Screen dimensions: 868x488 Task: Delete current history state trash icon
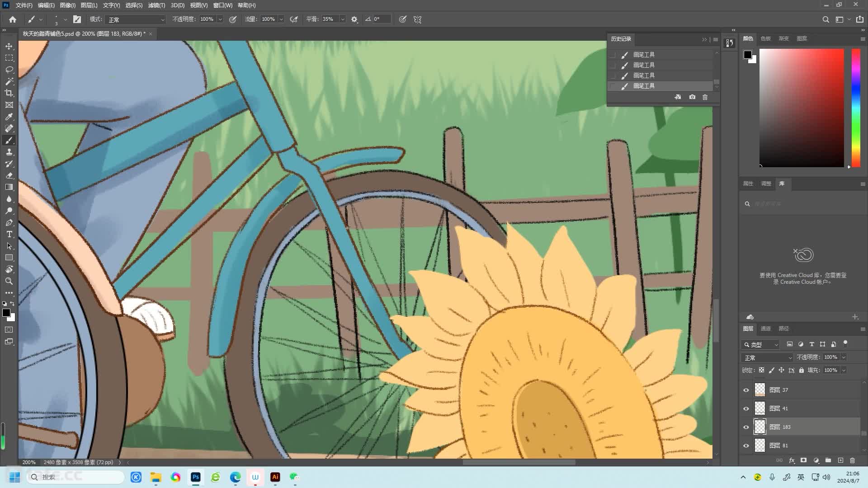[x=705, y=97]
